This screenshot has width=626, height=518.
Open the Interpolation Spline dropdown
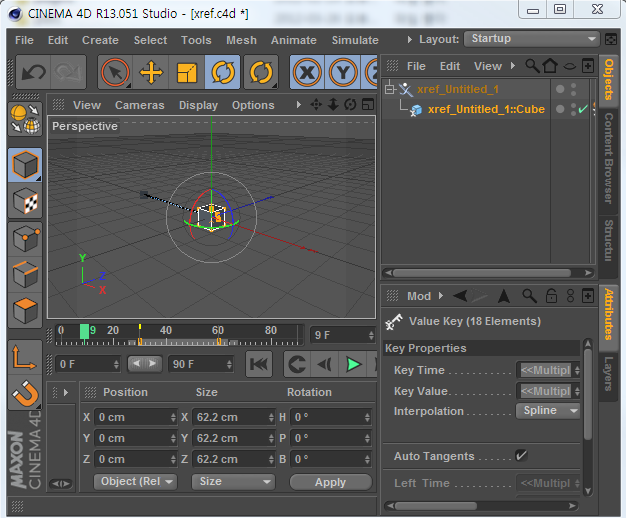point(548,411)
